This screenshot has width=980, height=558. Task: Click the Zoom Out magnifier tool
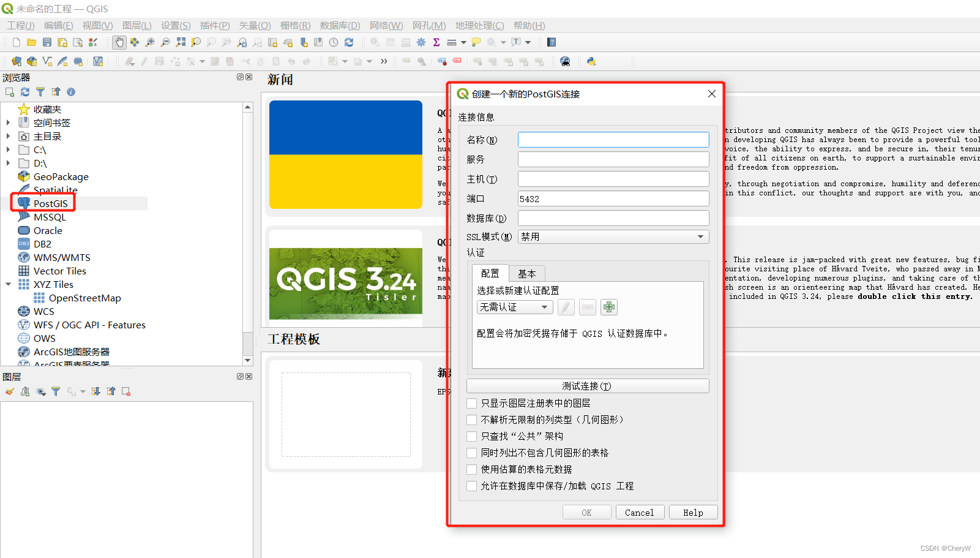tap(165, 42)
